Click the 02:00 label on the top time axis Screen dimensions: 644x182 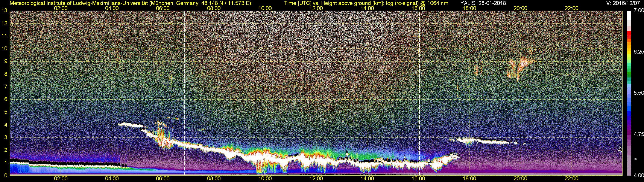coord(61,8)
